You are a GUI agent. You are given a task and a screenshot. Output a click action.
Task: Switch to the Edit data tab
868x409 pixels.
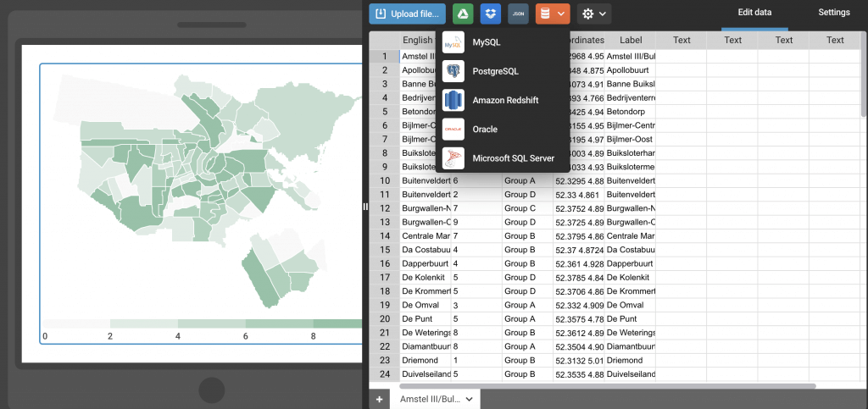coord(754,13)
